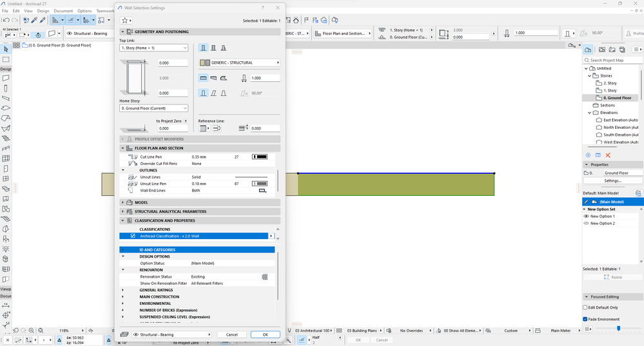Uncheck the Fade Environment checkbox

[585, 319]
